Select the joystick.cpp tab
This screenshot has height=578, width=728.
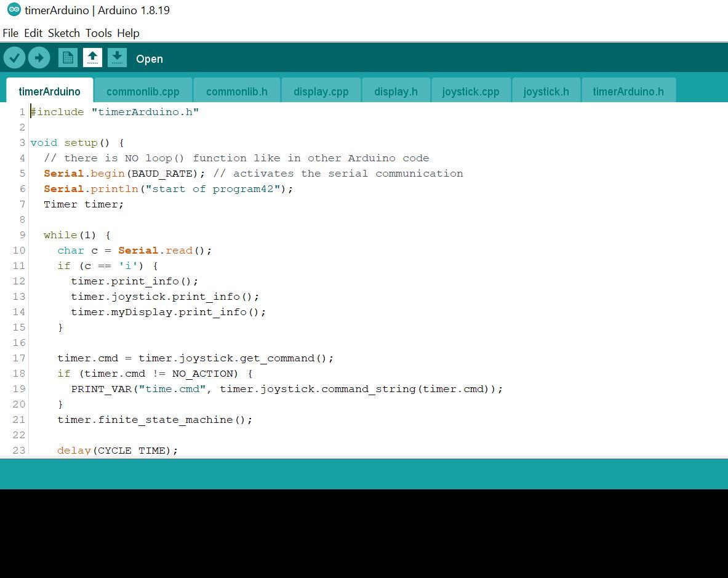tap(470, 91)
